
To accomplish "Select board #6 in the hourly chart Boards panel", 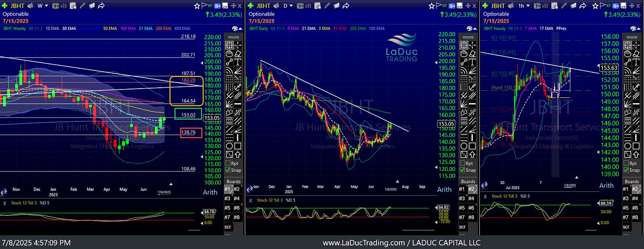I will click(636, 207).
